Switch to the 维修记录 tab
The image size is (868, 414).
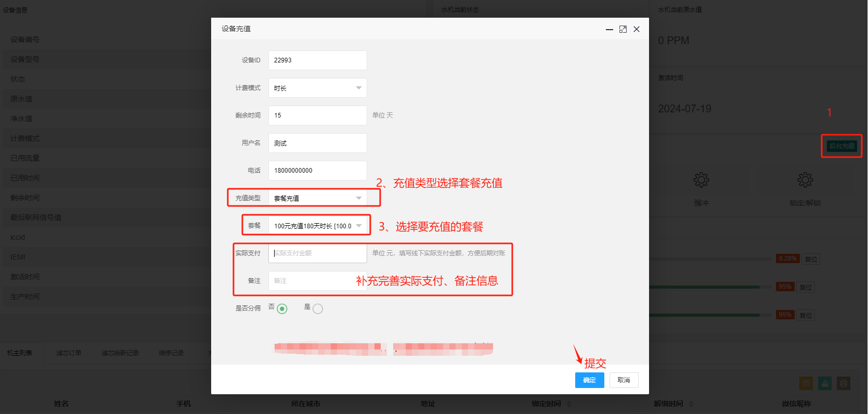[x=172, y=353]
